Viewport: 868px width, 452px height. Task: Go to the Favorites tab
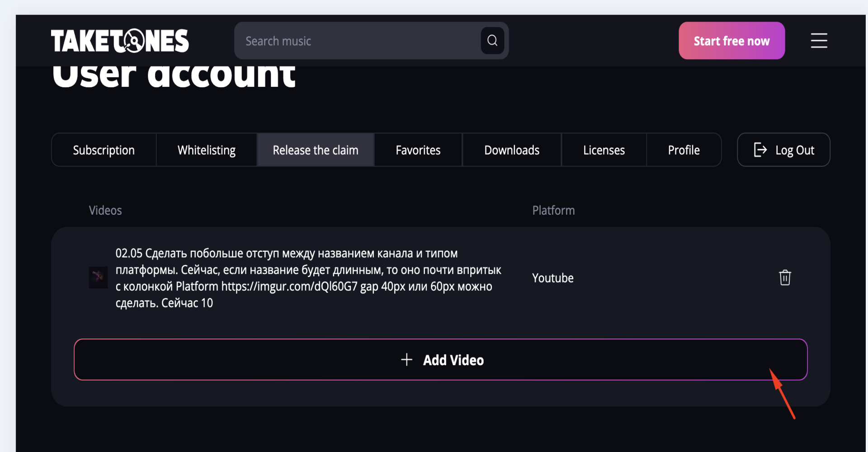coord(418,150)
